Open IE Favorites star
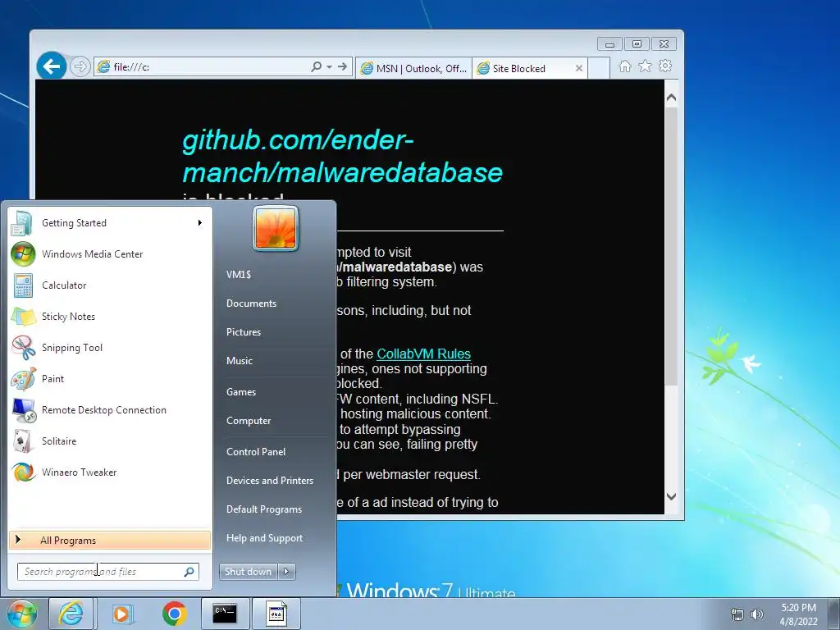 tap(645, 66)
